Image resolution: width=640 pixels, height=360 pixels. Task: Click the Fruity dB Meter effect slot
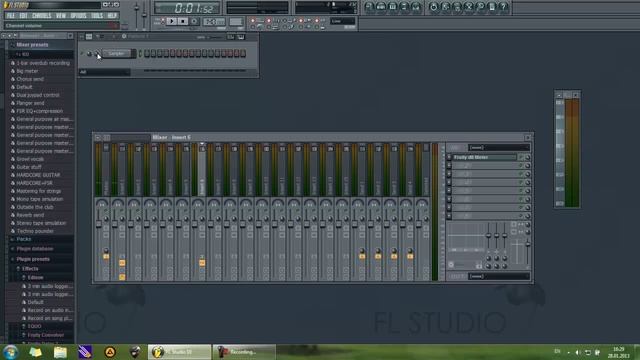coord(484,157)
